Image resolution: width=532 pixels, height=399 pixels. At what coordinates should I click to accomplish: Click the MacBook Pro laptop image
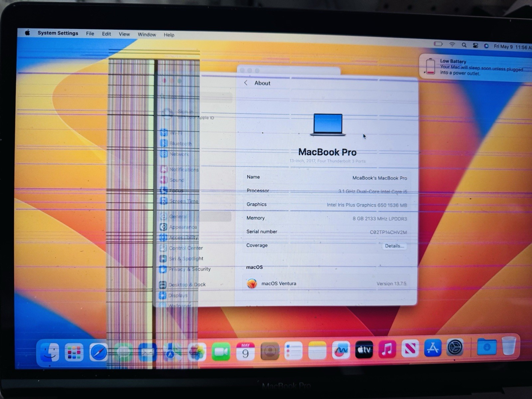pos(328,125)
